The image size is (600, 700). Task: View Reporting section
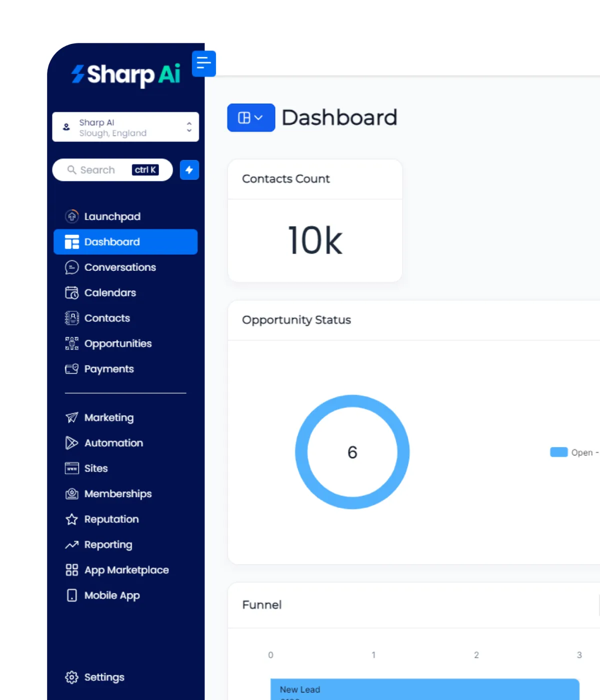point(125,545)
